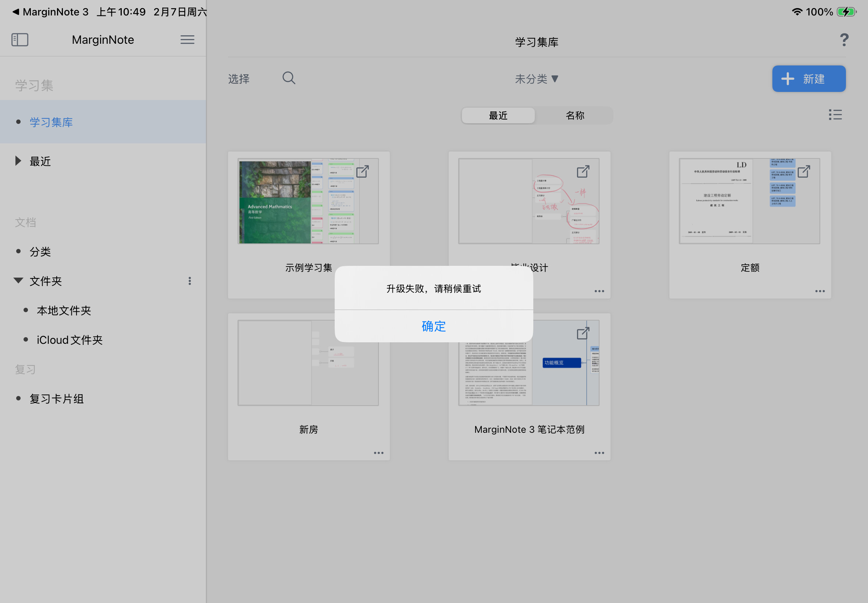Click more options dots on 定额 card
Viewport: 868px width, 603px height.
[819, 291]
